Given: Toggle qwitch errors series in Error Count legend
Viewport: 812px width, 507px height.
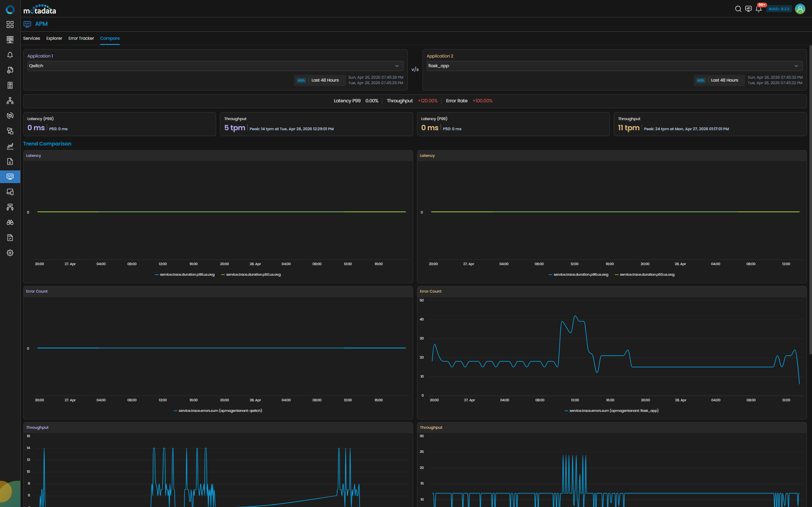Looking at the screenshot, I should (x=218, y=411).
